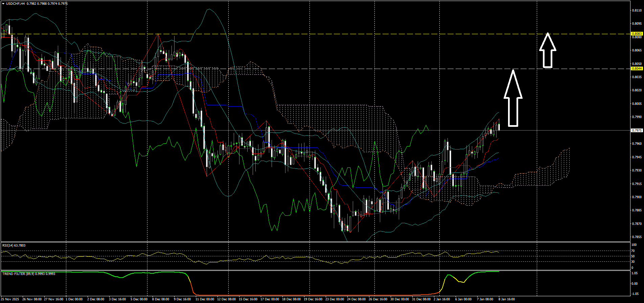The width and height of the screenshot is (644, 303).
Task: Click the 0.7855 price scale label
Action: tap(637, 237)
